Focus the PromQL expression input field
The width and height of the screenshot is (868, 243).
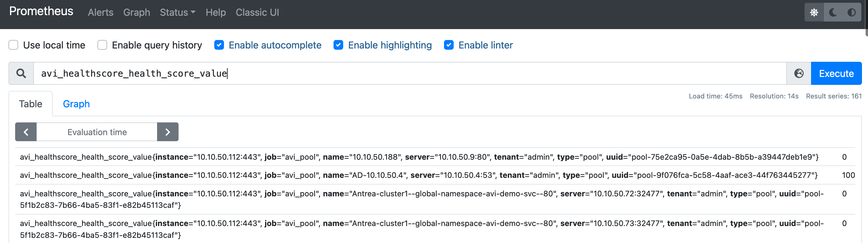[x=410, y=73]
